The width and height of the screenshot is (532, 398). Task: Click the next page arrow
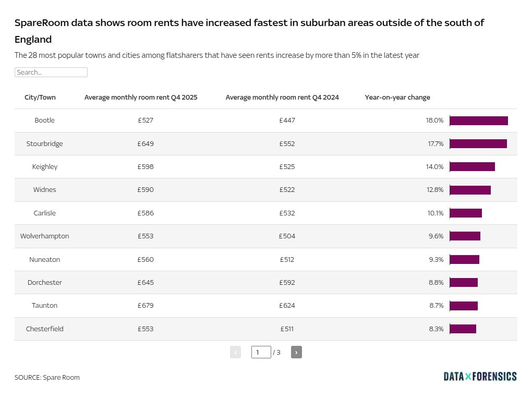296,352
